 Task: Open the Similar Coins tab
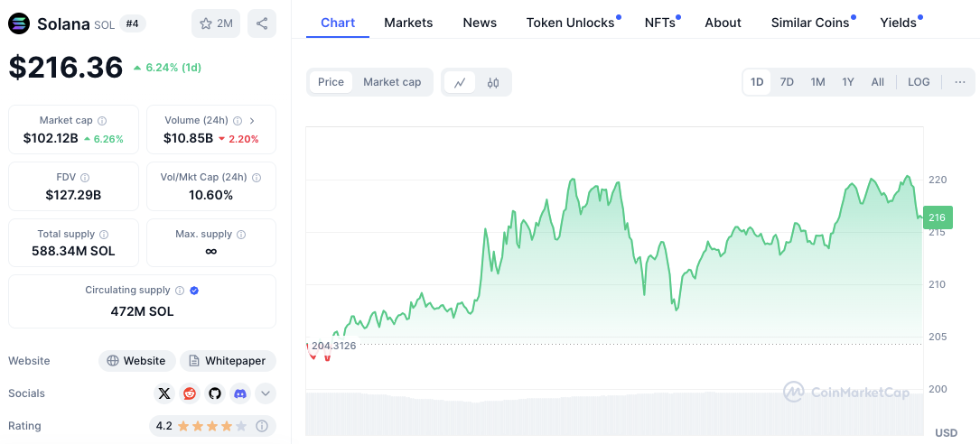click(x=810, y=23)
